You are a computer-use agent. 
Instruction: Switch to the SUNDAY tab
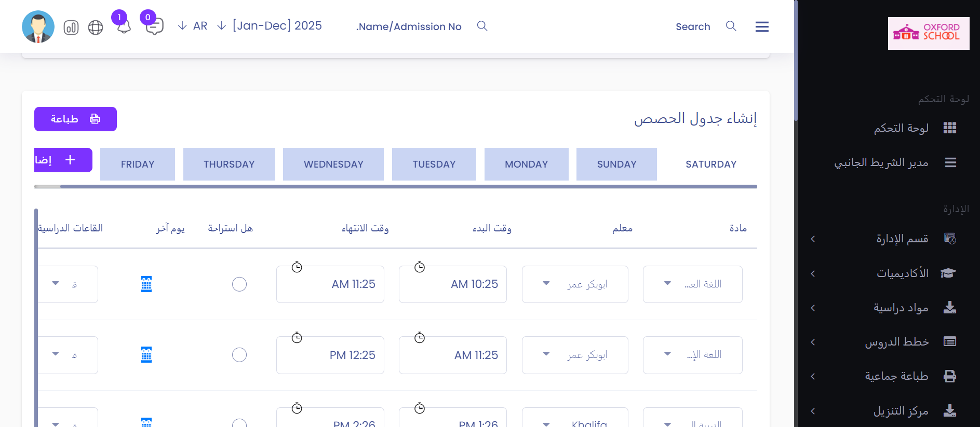tap(616, 164)
